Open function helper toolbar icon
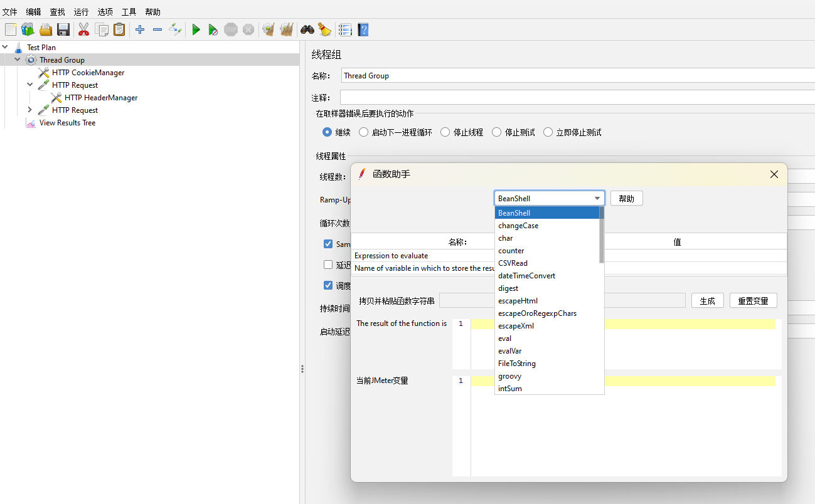This screenshot has height=504, width=815. point(345,29)
